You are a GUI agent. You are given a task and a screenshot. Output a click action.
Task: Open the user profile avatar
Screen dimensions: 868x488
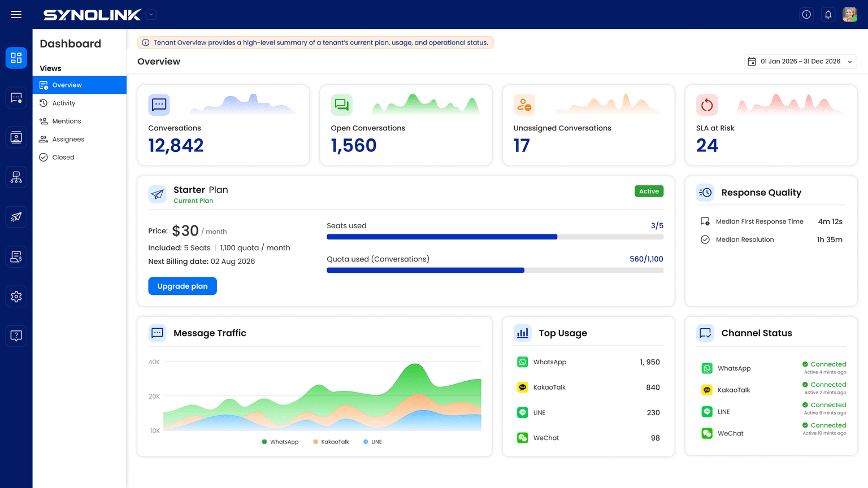tap(849, 15)
